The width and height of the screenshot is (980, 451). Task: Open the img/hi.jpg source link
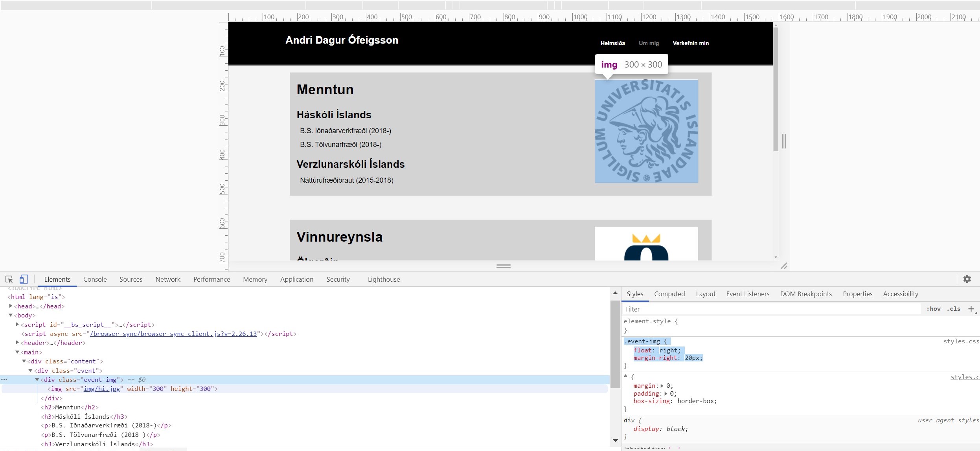click(102, 389)
